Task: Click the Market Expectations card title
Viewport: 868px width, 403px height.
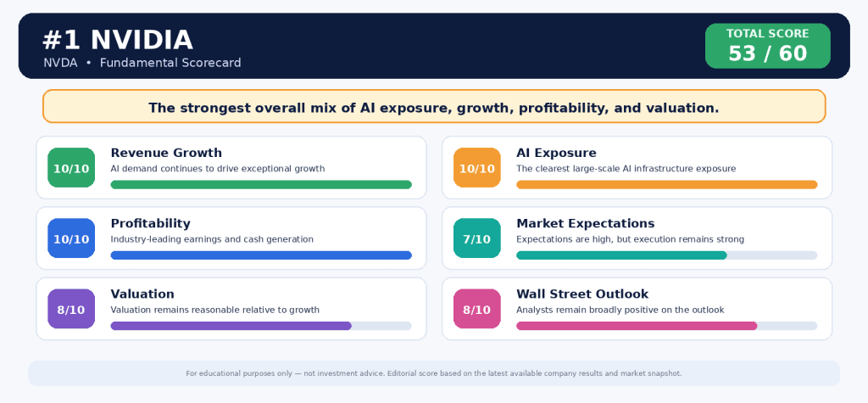Action: [x=586, y=223]
